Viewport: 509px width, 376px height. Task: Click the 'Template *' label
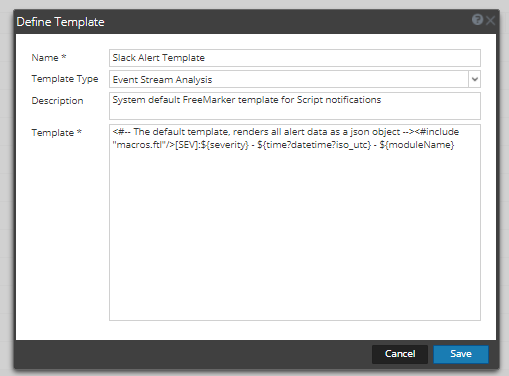coord(56,133)
